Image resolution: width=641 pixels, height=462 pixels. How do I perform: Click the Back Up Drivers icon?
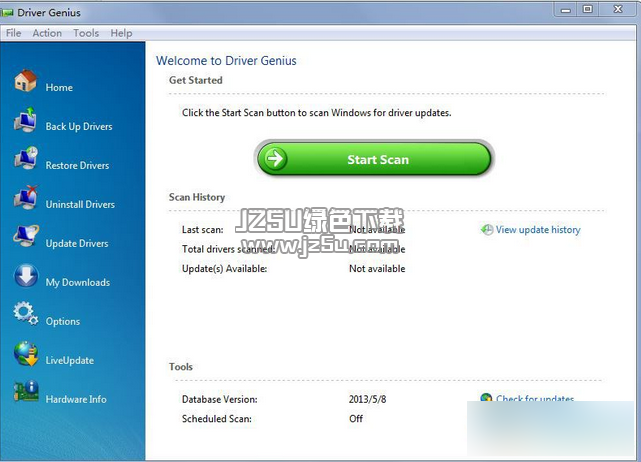26,120
